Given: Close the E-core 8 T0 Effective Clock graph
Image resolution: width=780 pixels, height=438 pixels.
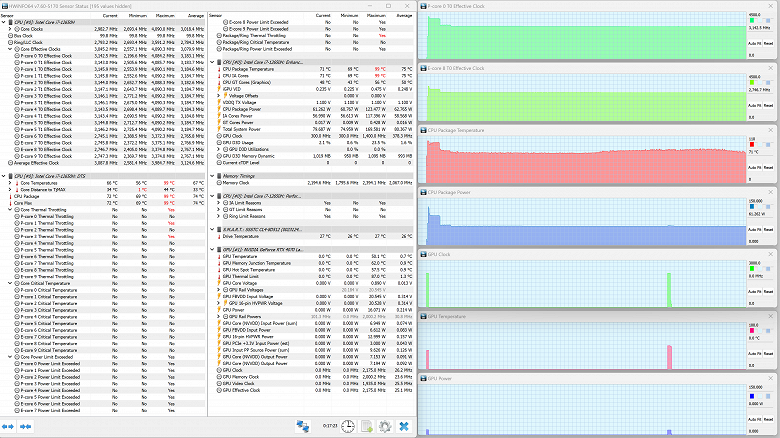Looking at the screenshot, I should click(771, 68).
